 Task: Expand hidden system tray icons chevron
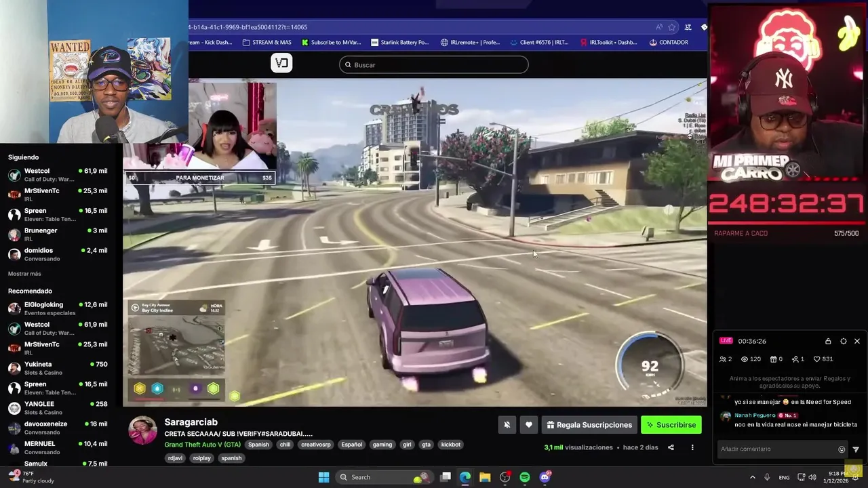point(752,477)
